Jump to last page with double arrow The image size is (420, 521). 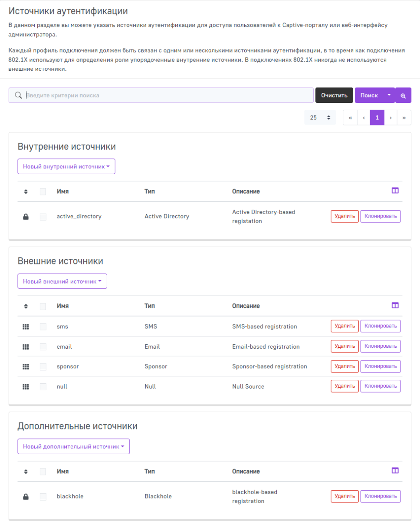point(404,117)
